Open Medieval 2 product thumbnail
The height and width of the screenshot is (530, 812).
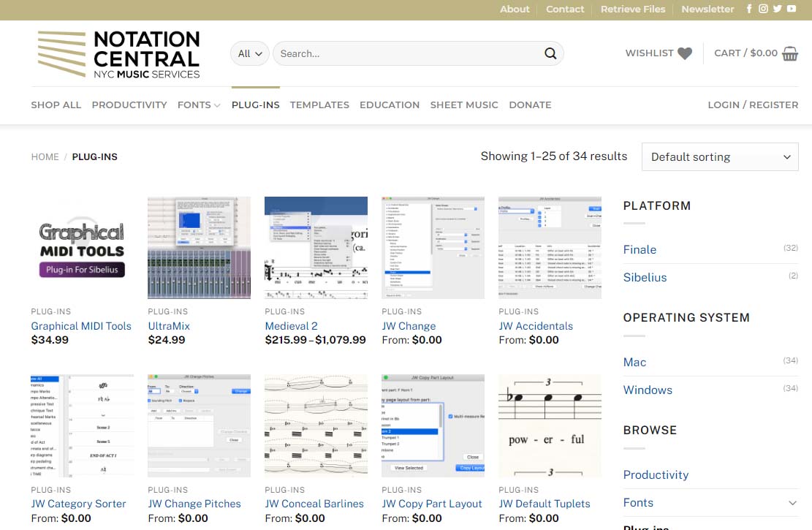pos(316,248)
